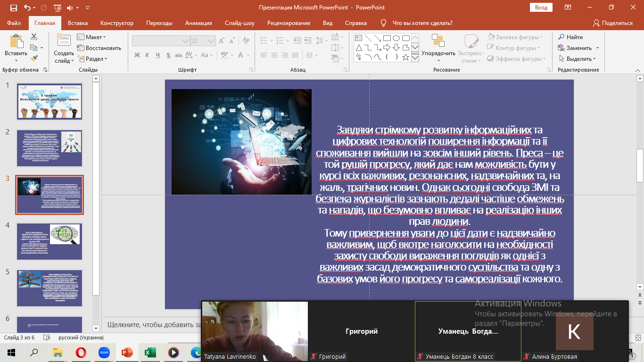
Task: Select the text box shape in gallery
Action: 358,38
